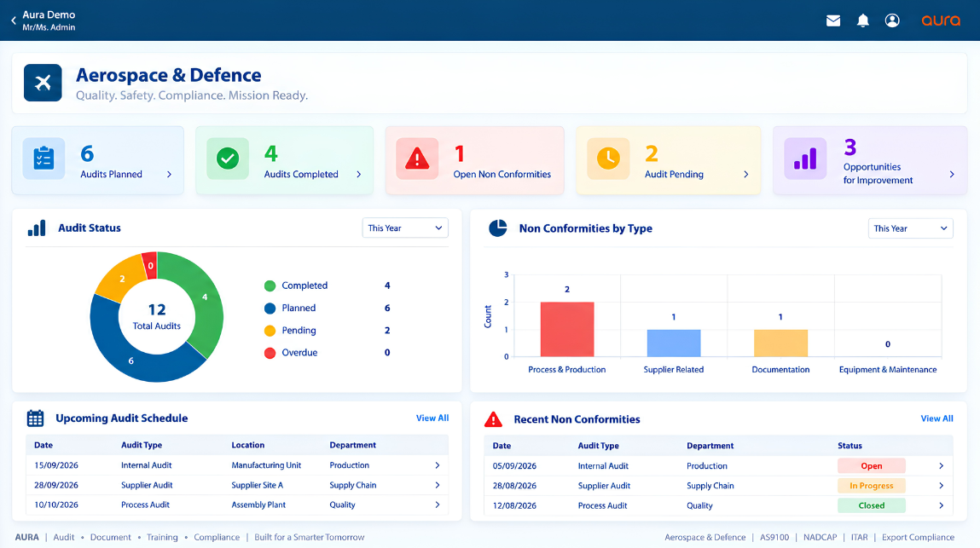Click the Manufacturing Unit location cell

(266, 465)
